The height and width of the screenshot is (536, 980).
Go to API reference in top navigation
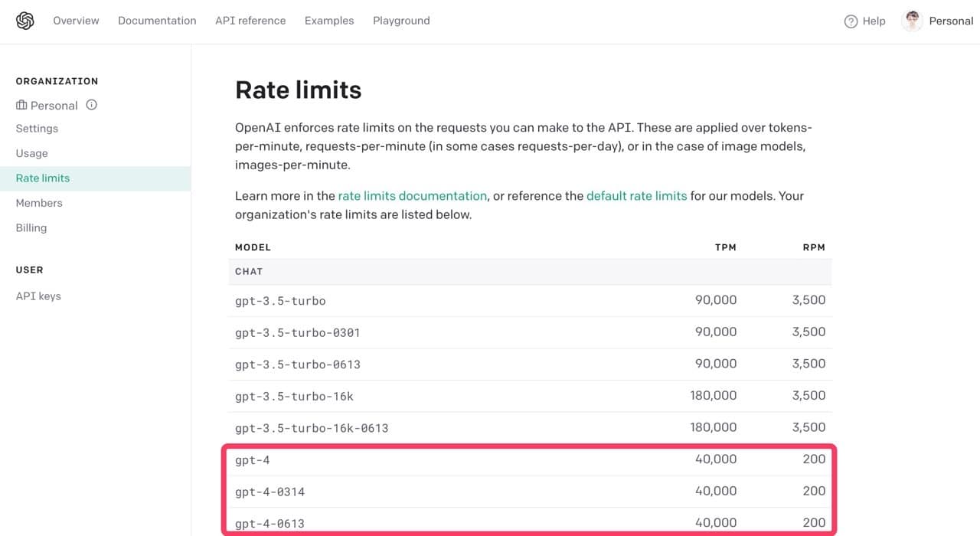[x=250, y=21]
